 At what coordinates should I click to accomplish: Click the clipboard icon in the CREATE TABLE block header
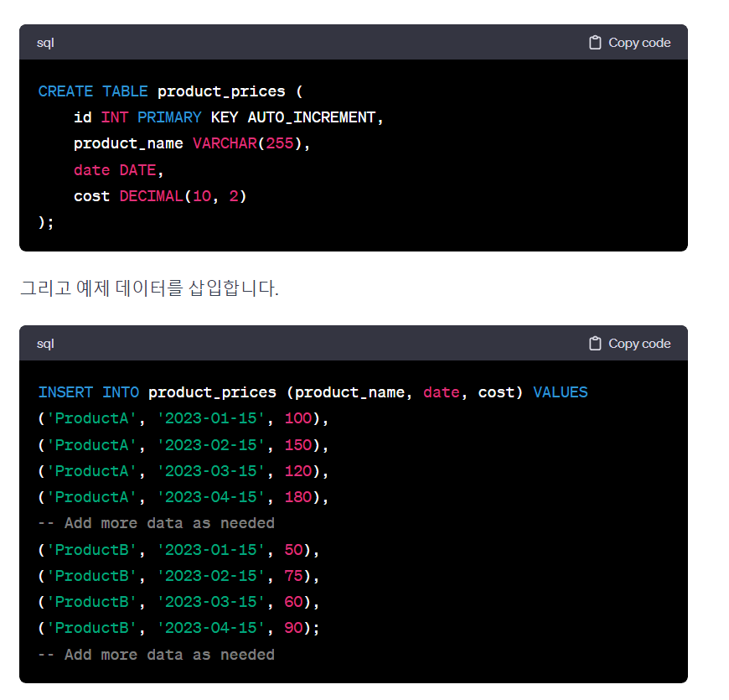coord(595,42)
